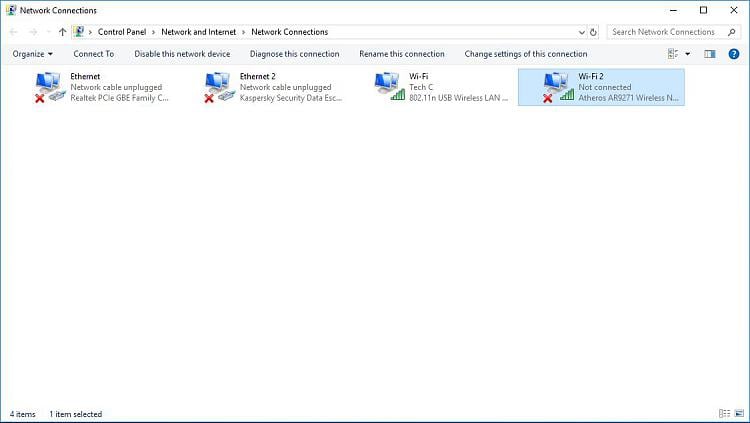The image size is (750, 423).
Task: Expand the view options dropdown arrow
Action: tap(687, 54)
